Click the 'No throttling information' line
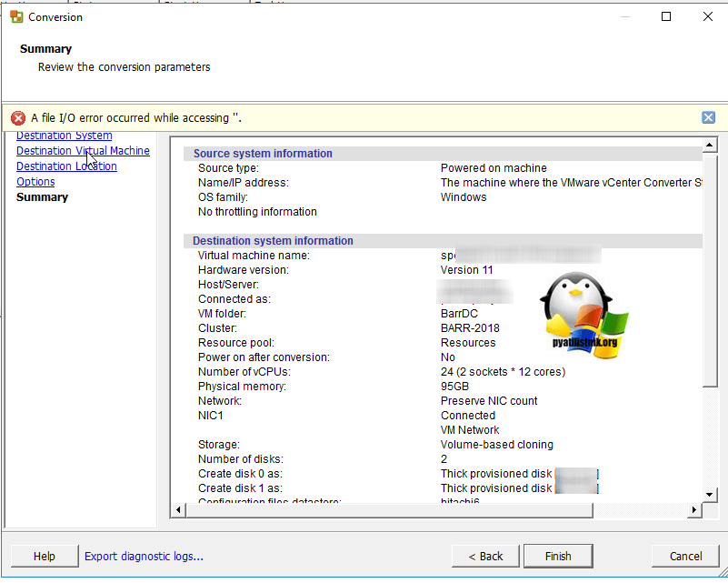Screen dimensions: 728x583 point(257,212)
